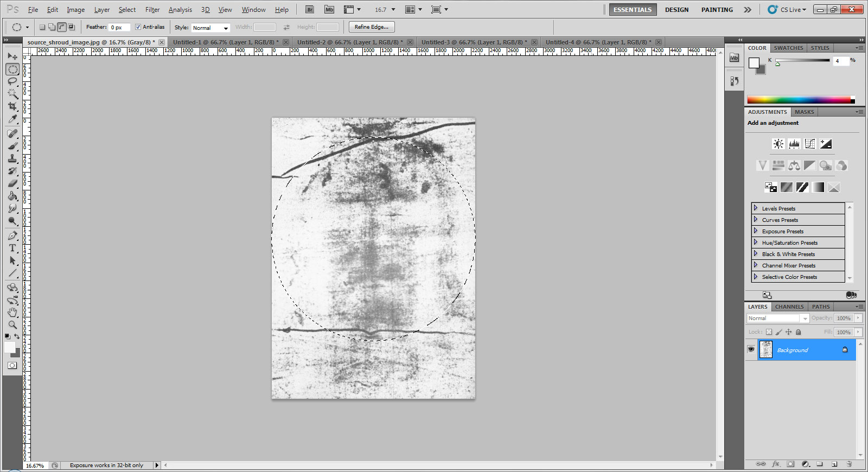The width and height of the screenshot is (868, 472).
Task: Select the Hand tool
Action: click(x=12, y=312)
